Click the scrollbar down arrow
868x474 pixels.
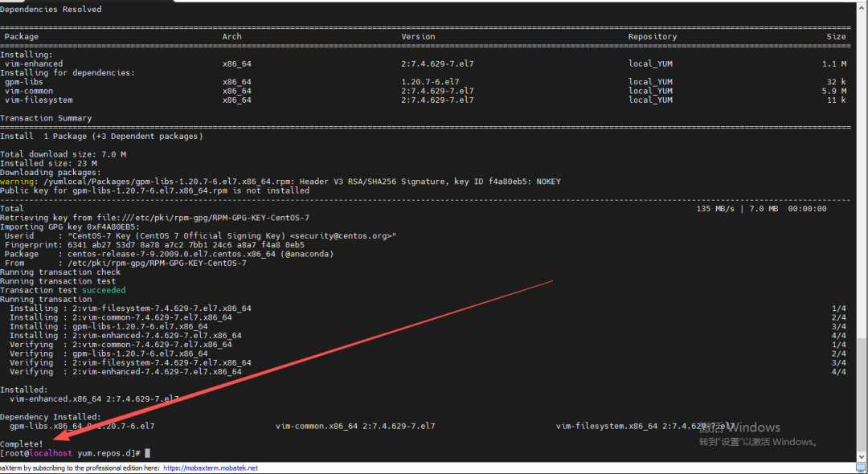(x=862, y=456)
